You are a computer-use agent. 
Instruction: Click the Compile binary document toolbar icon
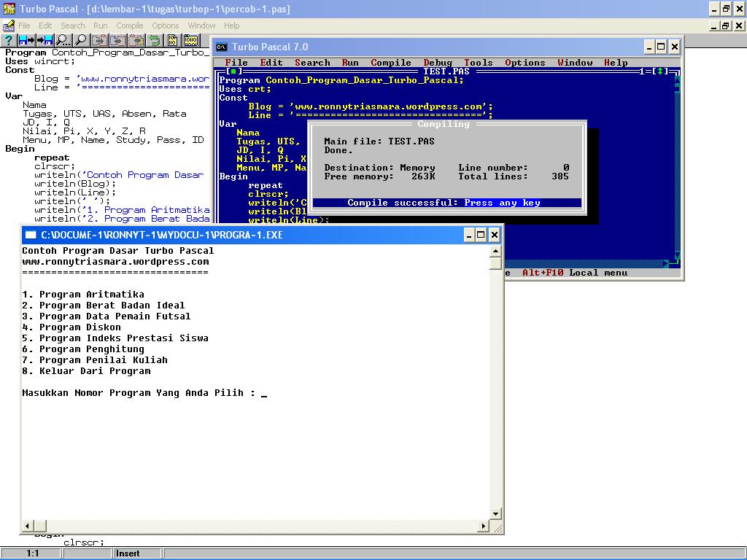173,40
